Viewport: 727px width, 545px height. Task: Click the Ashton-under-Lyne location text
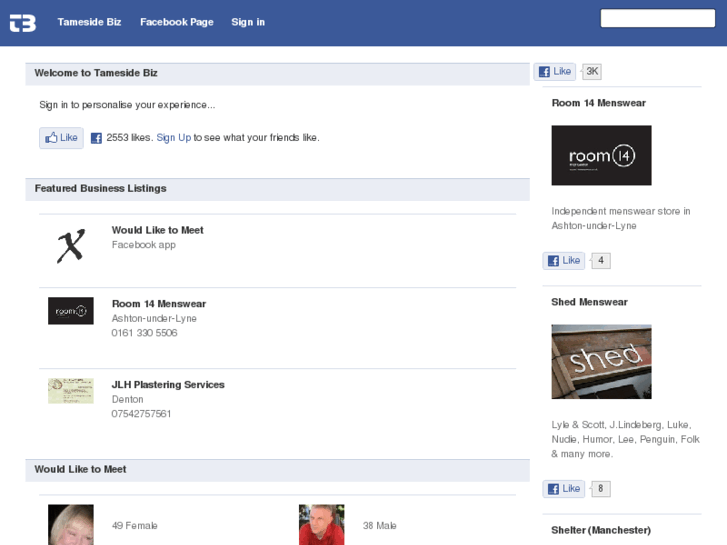tap(154, 319)
